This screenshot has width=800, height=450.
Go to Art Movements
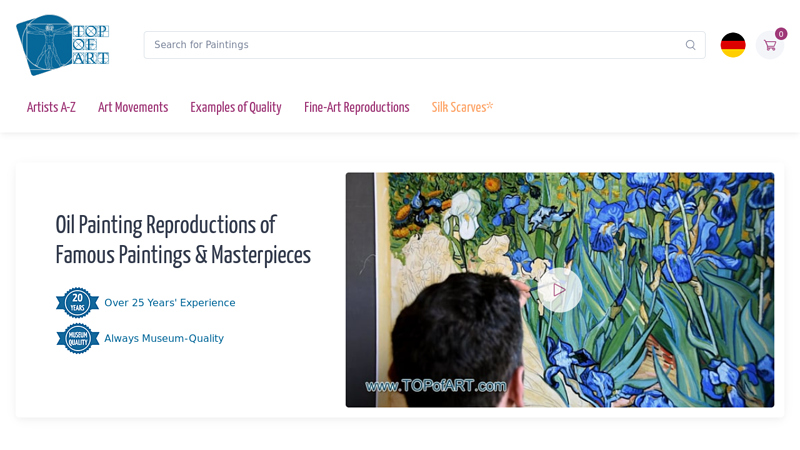click(x=133, y=107)
